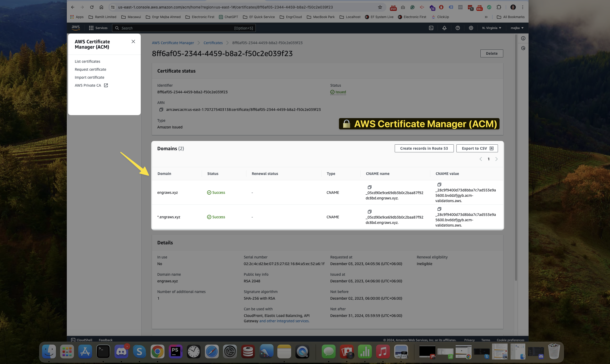Open the Electronic First bookmarks folder

(x=200, y=17)
